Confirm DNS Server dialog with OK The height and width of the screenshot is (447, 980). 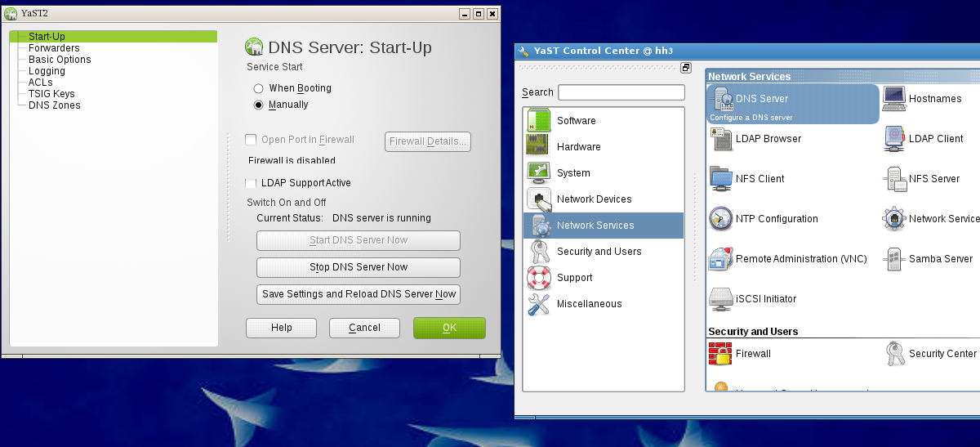tap(449, 328)
